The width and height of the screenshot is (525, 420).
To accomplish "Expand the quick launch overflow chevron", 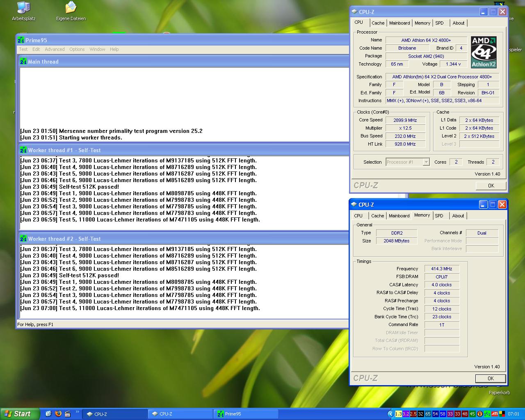I will pyautogui.click(x=77, y=412).
